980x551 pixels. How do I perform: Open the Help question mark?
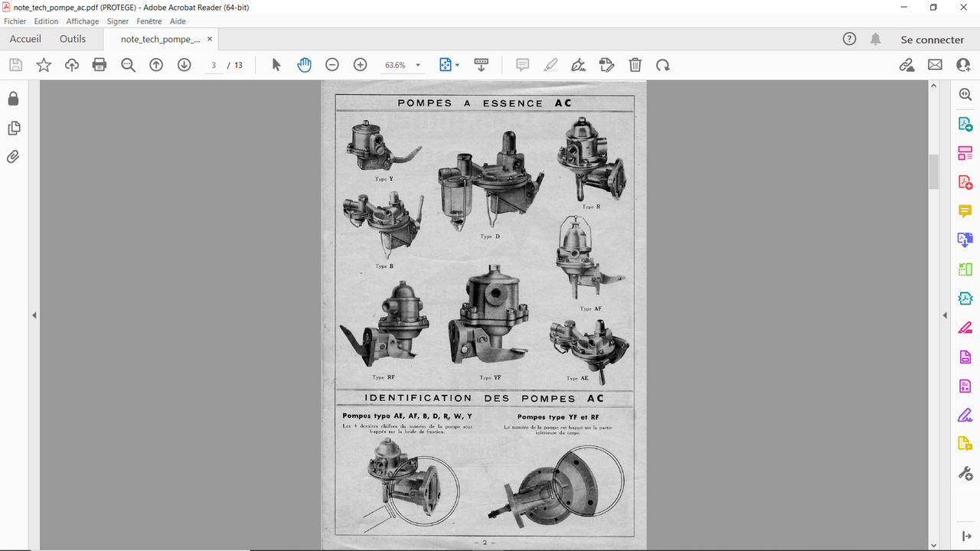click(x=849, y=39)
